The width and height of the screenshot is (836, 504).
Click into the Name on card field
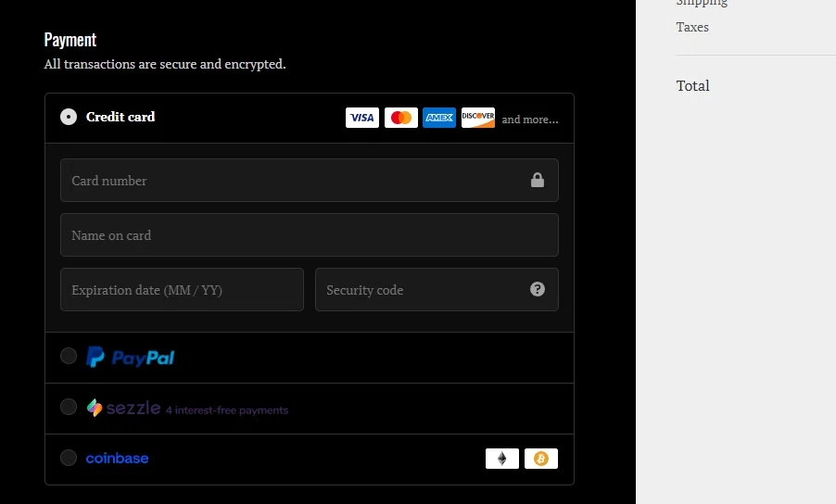click(309, 235)
